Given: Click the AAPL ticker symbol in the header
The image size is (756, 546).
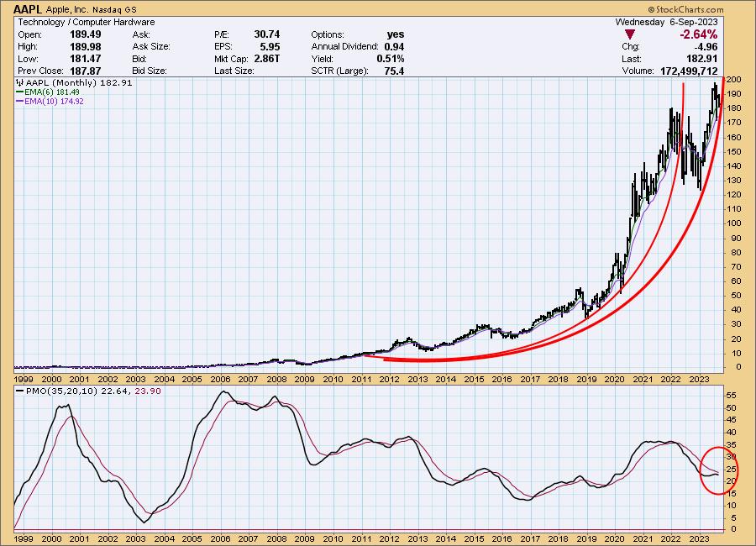Looking at the screenshot, I should (x=28, y=9).
